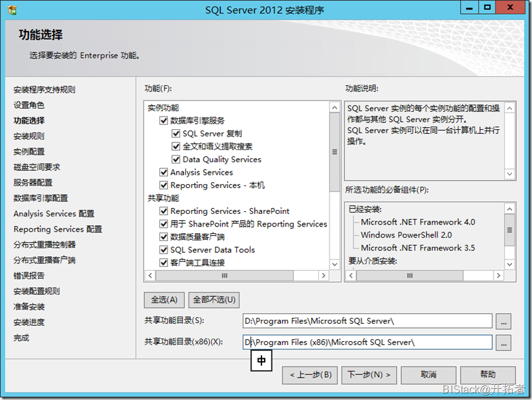Select Reporting Services 配置 step in sidebar
This screenshot has width=532, height=400.
pyautogui.click(x=58, y=229)
